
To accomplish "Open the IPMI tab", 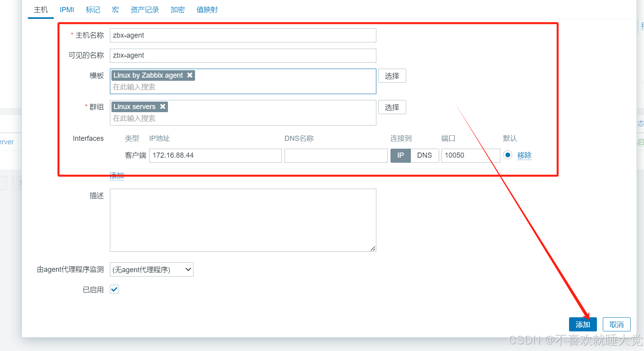I will pyautogui.click(x=67, y=10).
